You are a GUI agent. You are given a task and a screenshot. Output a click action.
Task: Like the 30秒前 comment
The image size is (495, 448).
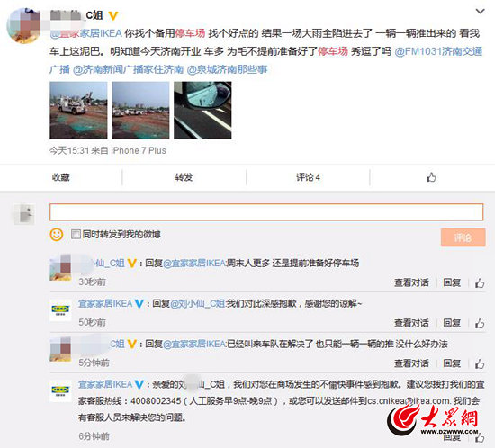(x=480, y=283)
